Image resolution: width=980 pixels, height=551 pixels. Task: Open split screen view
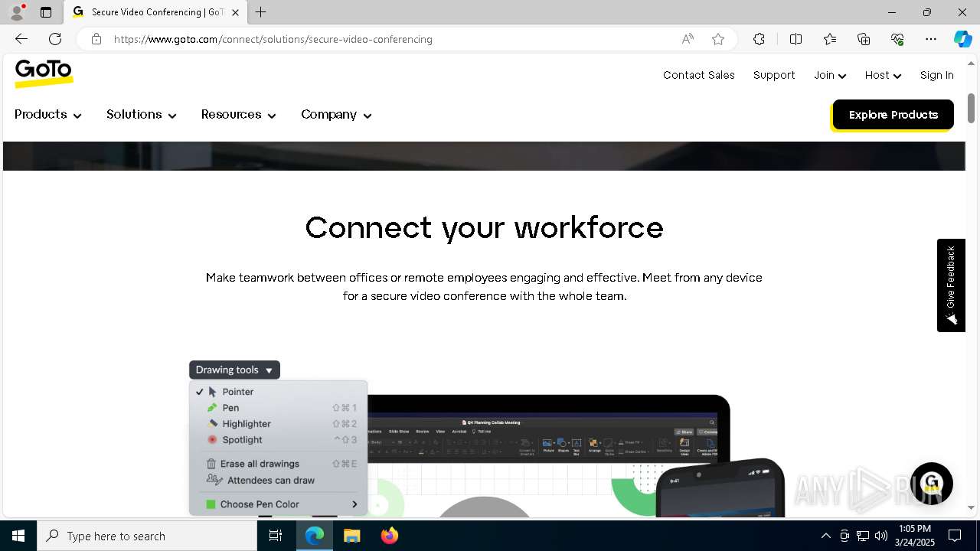click(x=795, y=39)
